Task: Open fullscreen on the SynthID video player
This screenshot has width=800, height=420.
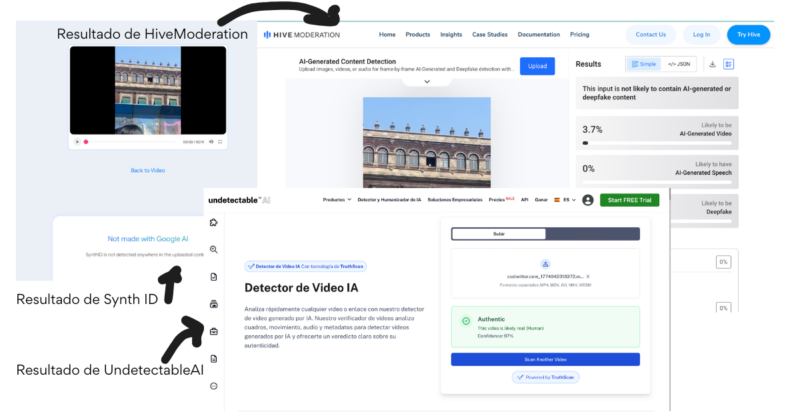Action: (220, 142)
